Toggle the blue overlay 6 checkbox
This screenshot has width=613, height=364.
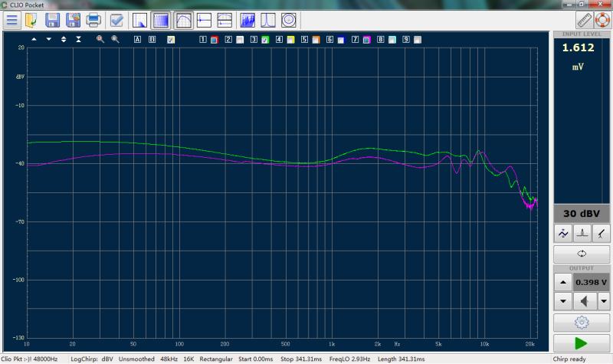341,40
